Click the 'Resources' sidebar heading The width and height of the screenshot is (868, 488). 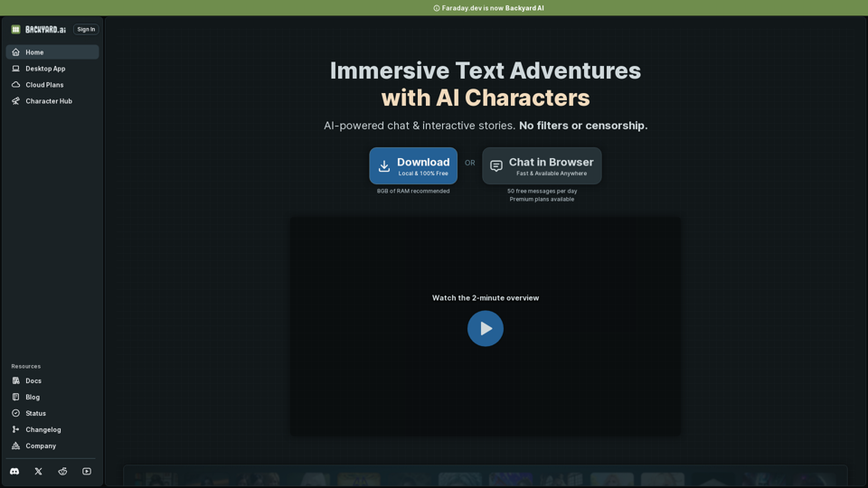[26, 366]
